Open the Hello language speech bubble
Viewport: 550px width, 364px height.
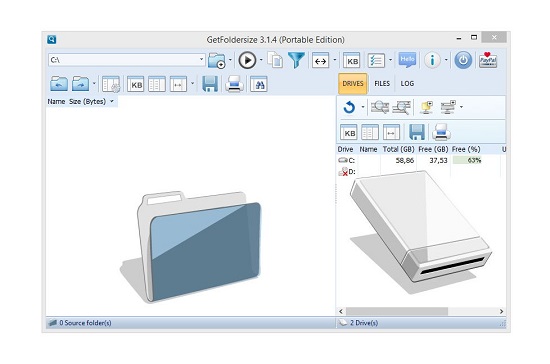407,60
